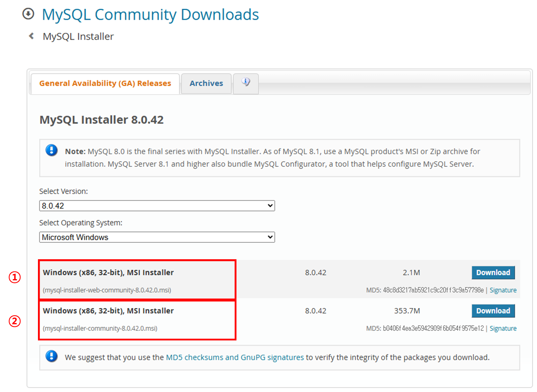Viewport: 537px width, 392px height.
Task: Select filename mysql-installer-web-community-8.0.42.0.msi
Action: (107, 290)
